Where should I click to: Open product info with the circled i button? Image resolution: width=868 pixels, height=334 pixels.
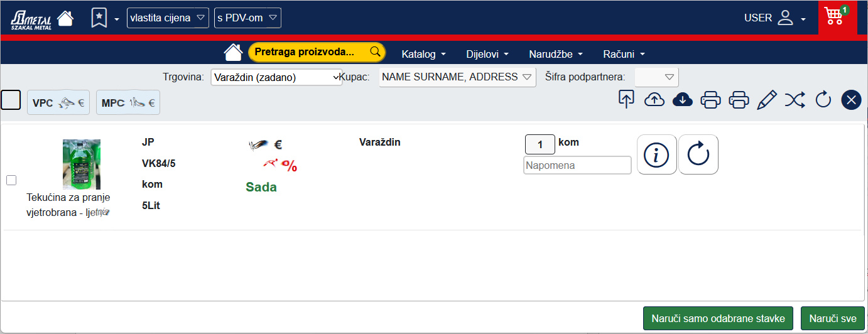click(x=656, y=154)
